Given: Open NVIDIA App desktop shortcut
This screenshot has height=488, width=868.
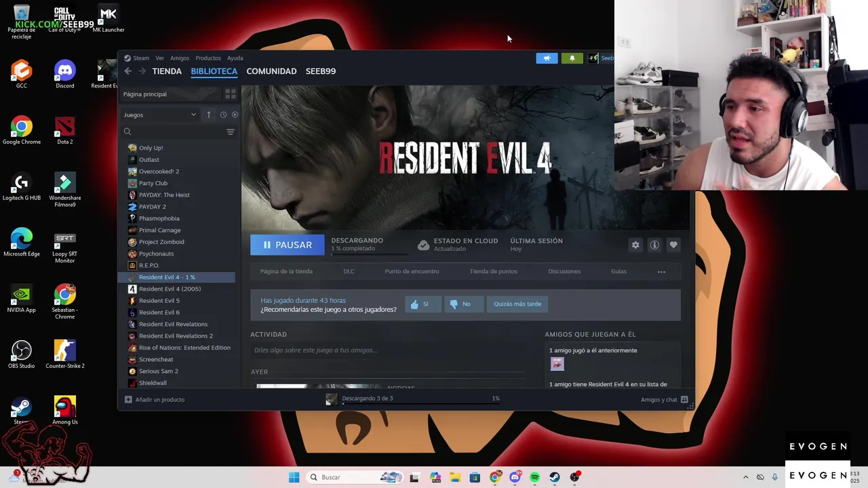Looking at the screenshot, I should click(x=21, y=299).
